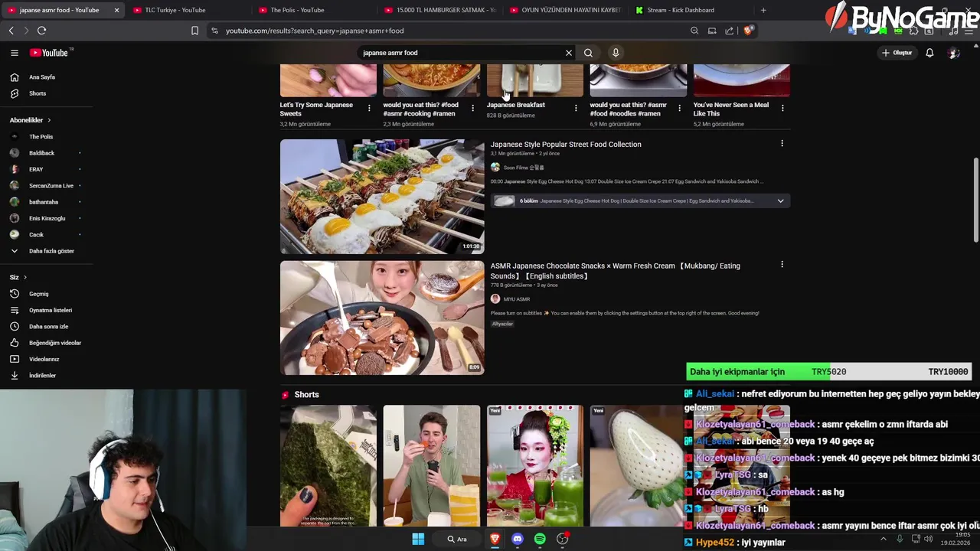Focus the YouTube search input field
This screenshot has width=980, height=551.
point(459,53)
